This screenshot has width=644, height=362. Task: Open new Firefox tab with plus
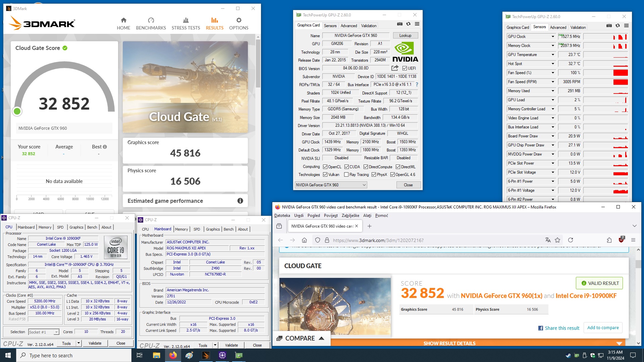click(x=369, y=226)
